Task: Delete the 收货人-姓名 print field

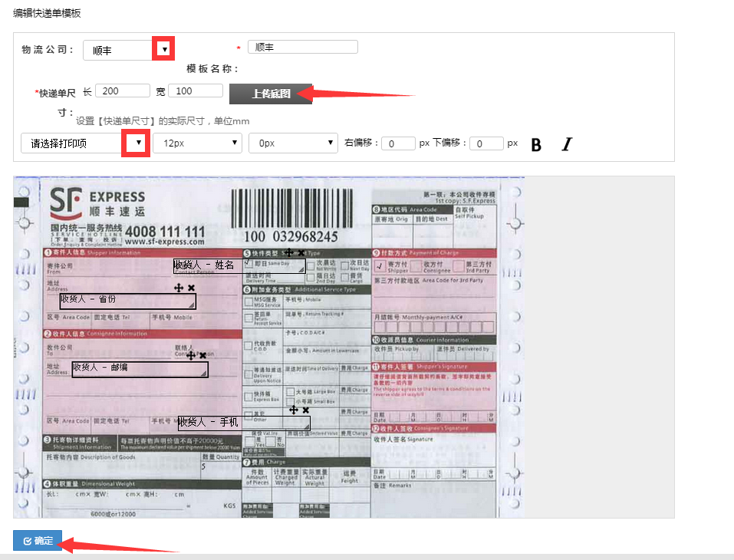Action: [301, 252]
